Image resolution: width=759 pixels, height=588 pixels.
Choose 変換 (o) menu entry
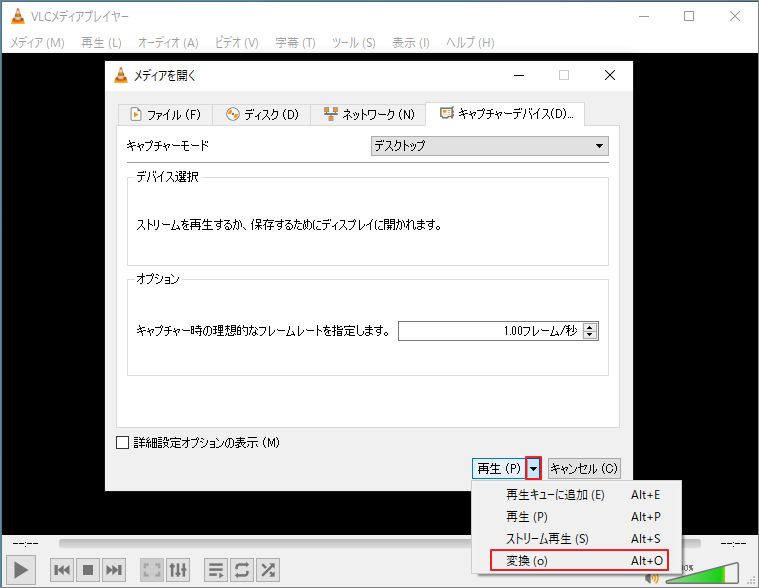click(579, 561)
